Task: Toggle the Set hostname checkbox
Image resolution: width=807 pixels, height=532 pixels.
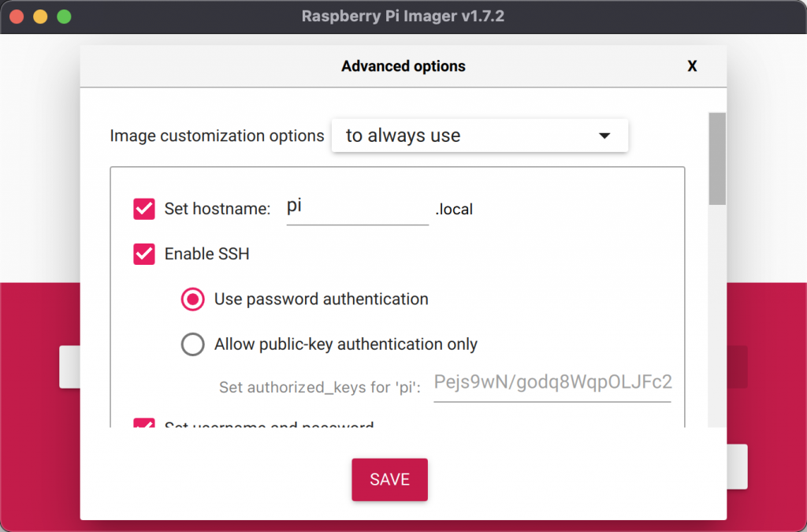Action: click(144, 209)
